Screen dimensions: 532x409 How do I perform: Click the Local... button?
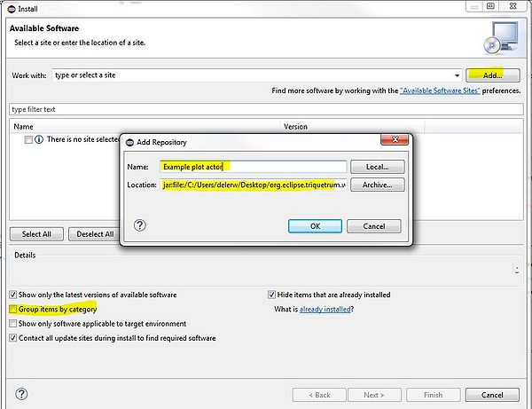[x=378, y=167]
